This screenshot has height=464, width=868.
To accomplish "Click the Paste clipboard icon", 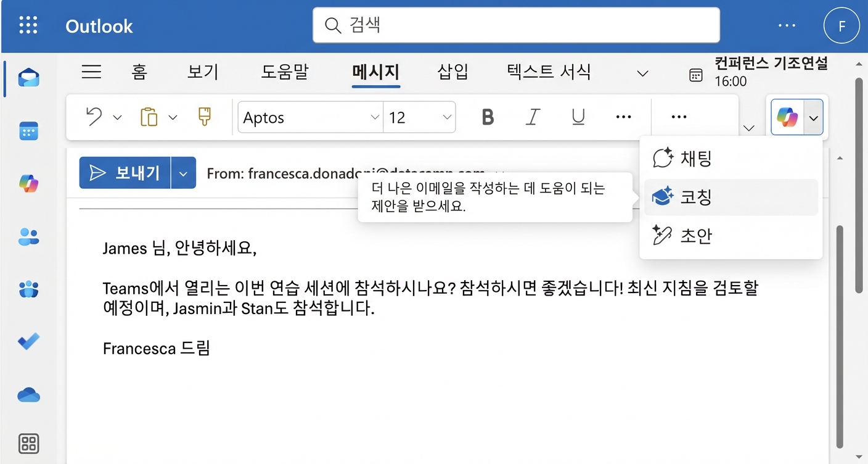I will (x=149, y=117).
